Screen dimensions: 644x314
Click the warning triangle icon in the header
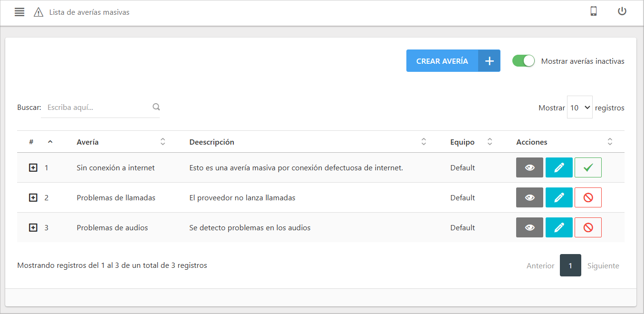[38, 12]
